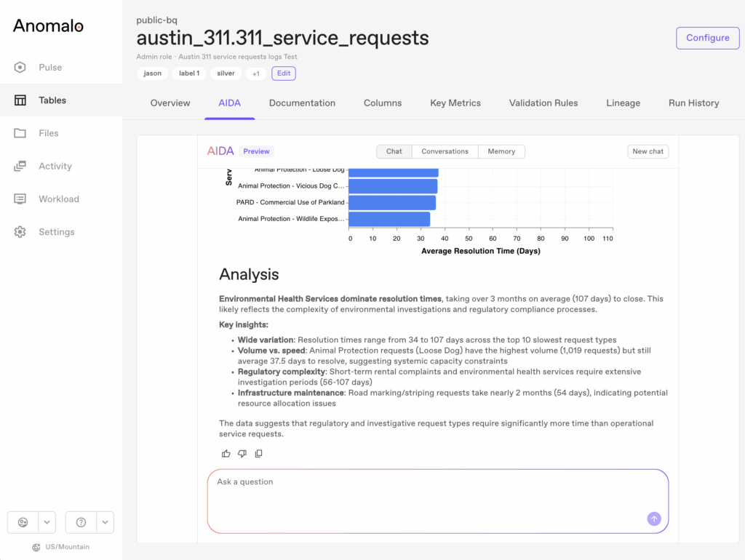Image resolution: width=745 pixels, height=560 pixels.
Task: Expand the dropdown beside the user avatar icon
Action: (47, 522)
